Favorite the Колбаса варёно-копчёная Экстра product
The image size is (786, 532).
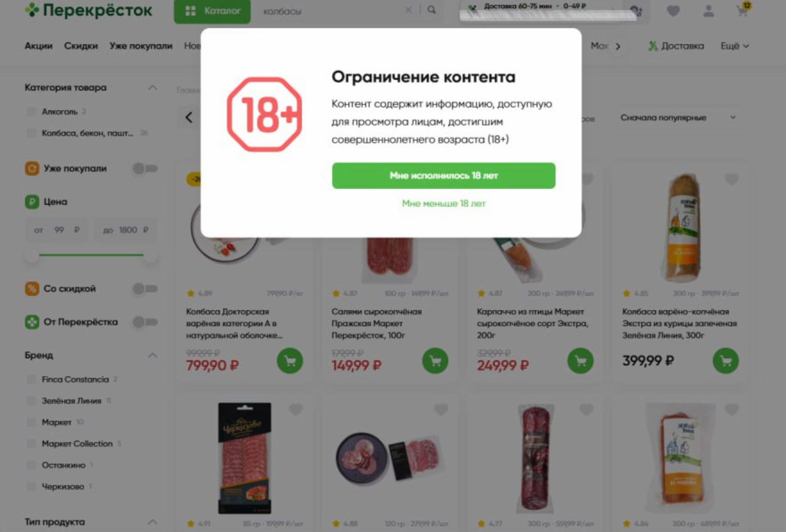pyautogui.click(x=732, y=179)
